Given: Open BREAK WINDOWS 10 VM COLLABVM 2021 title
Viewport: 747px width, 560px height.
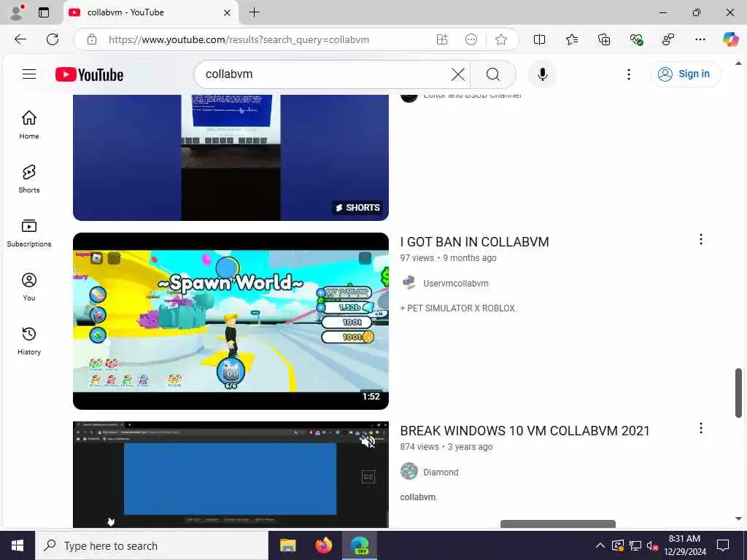Looking at the screenshot, I should [525, 430].
